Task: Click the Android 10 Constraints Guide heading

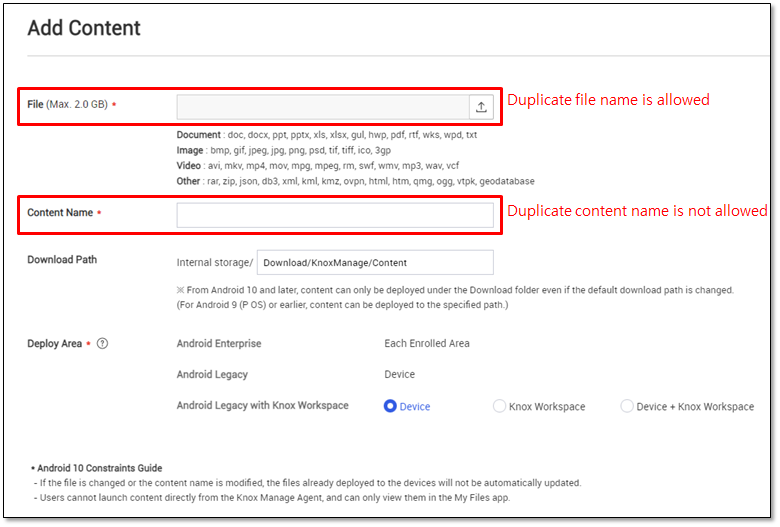Action: click(x=99, y=468)
